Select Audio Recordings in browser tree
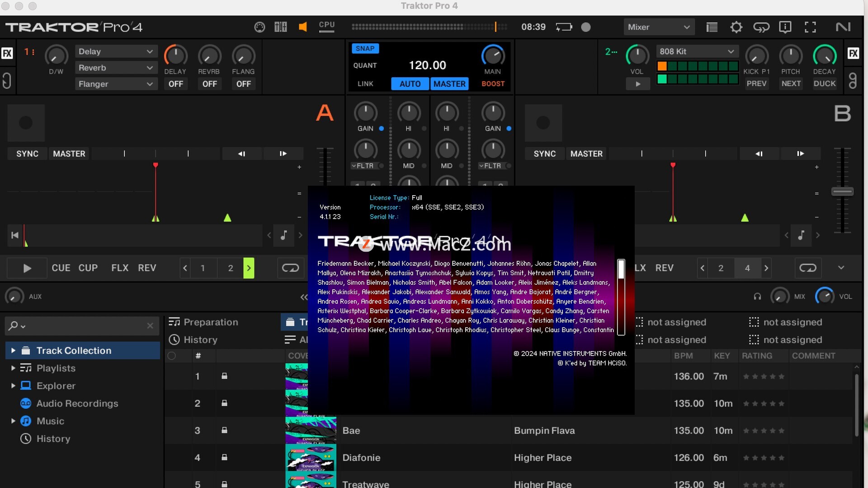The height and width of the screenshot is (488, 868). click(77, 404)
